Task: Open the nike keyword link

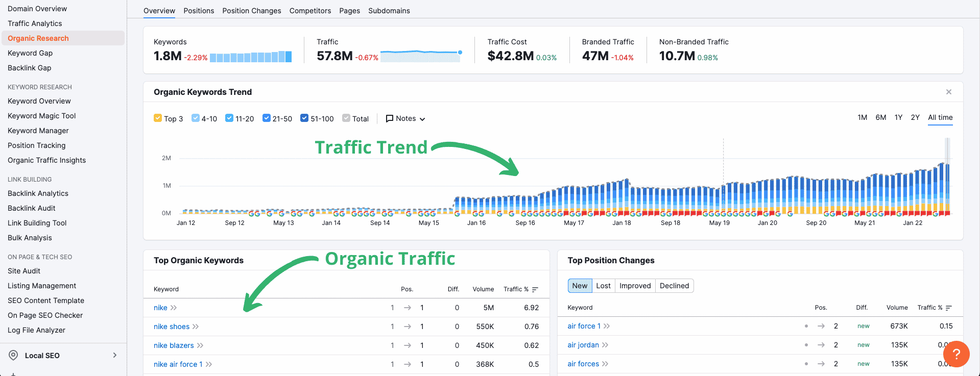Action: 160,308
